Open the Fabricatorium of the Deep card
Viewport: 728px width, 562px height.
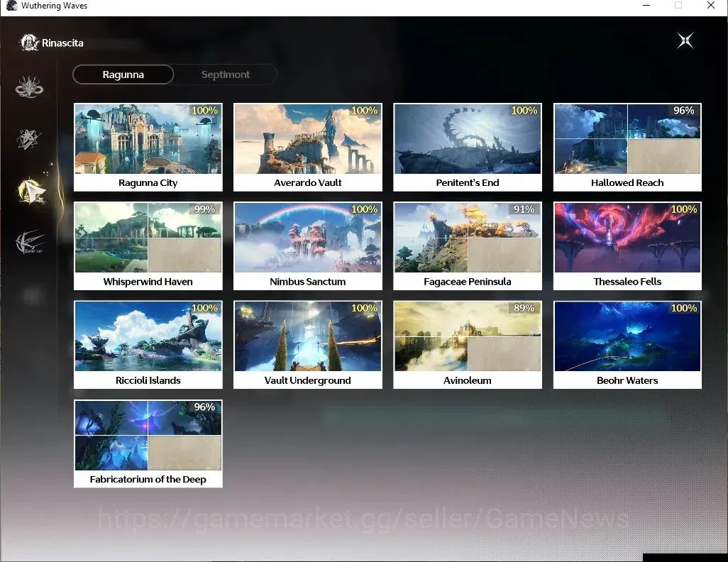[x=148, y=443]
